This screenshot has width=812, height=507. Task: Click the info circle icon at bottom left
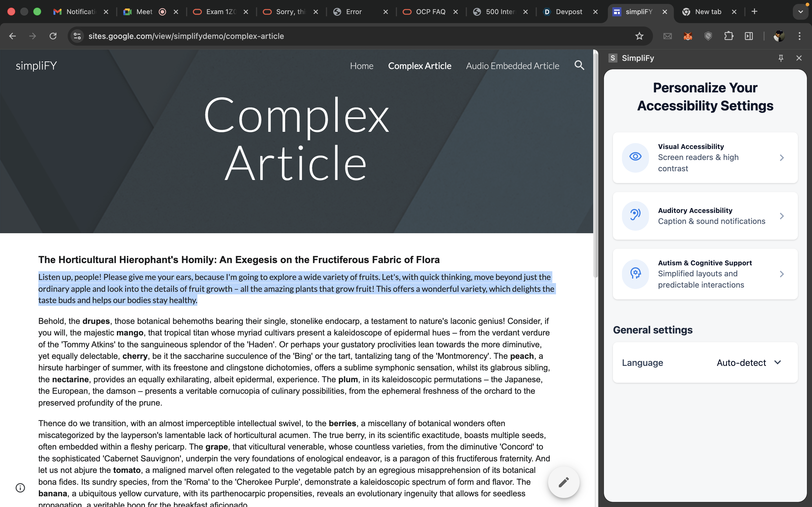[x=21, y=488]
